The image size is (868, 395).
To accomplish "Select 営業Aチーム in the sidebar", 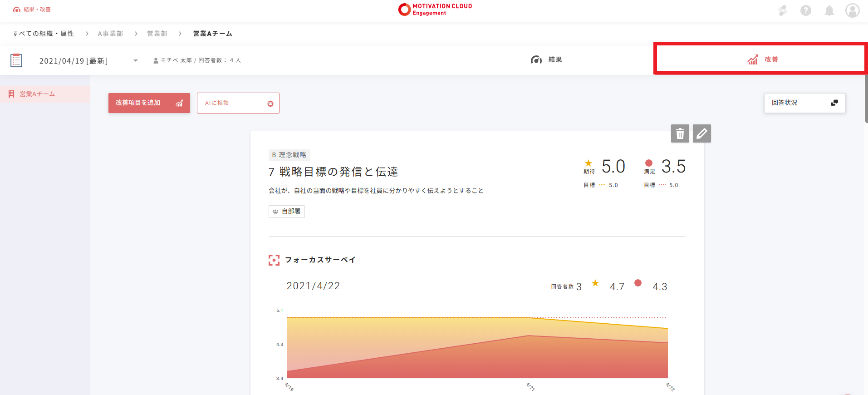I will tap(37, 94).
